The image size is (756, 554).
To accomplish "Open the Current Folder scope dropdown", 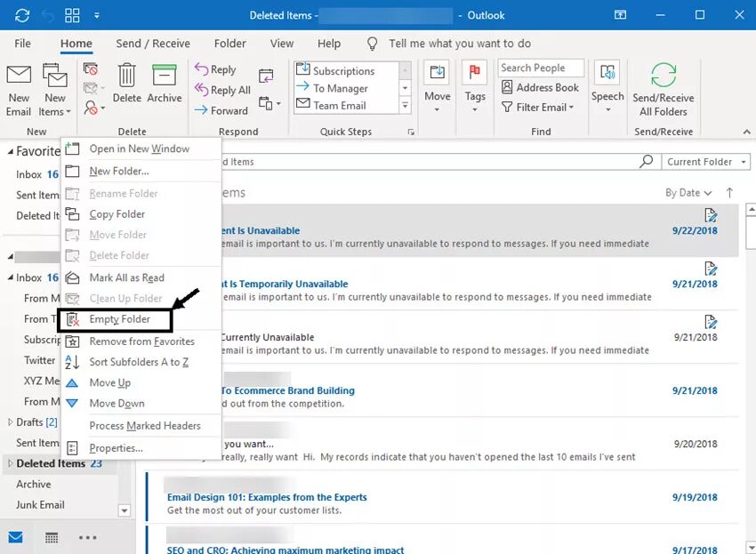I will 706,162.
